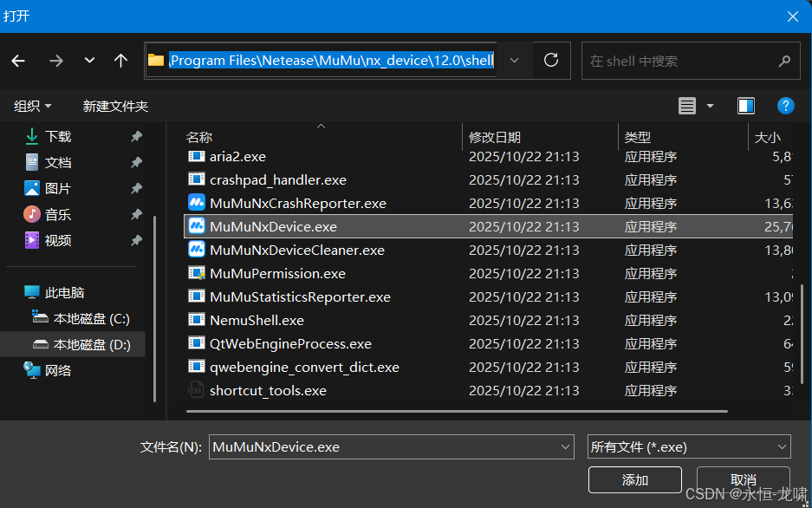The height and width of the screenshot is (508, 812).
Task: Click the file name aria2.exe
Action: [237, 156]
